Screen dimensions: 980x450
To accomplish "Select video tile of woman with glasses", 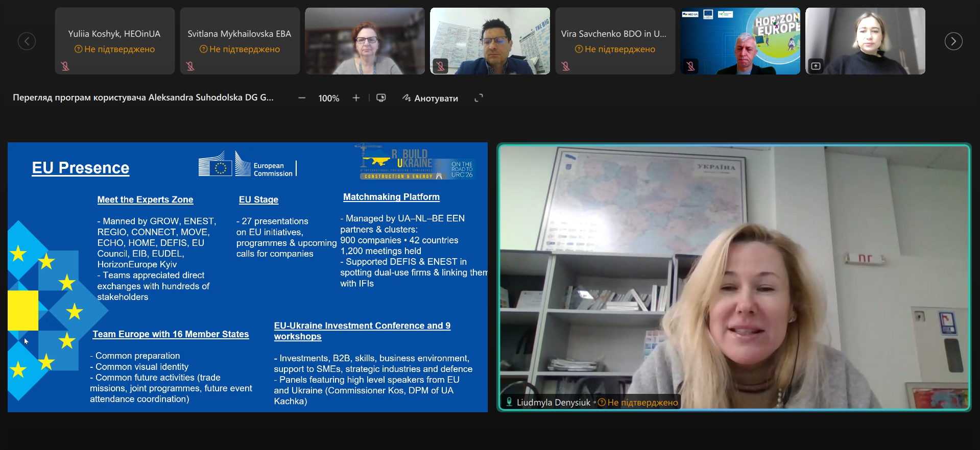I will click(365, 41).
